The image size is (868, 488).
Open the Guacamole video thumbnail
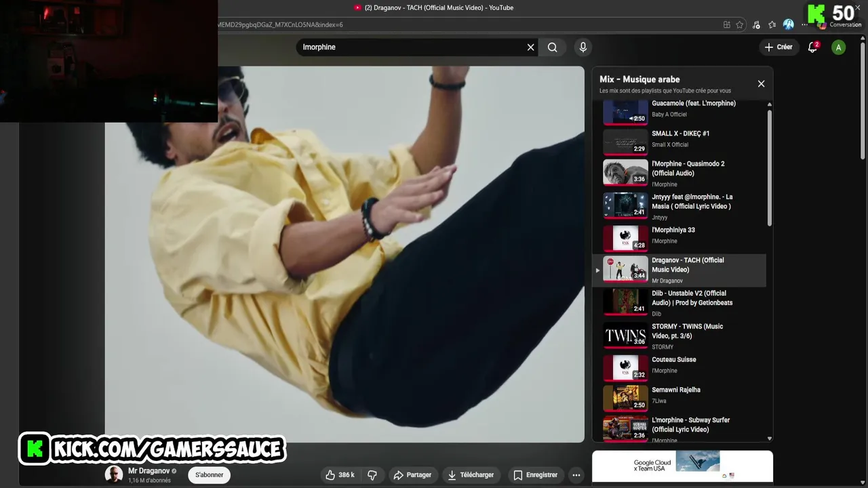[x=625, y=112]
